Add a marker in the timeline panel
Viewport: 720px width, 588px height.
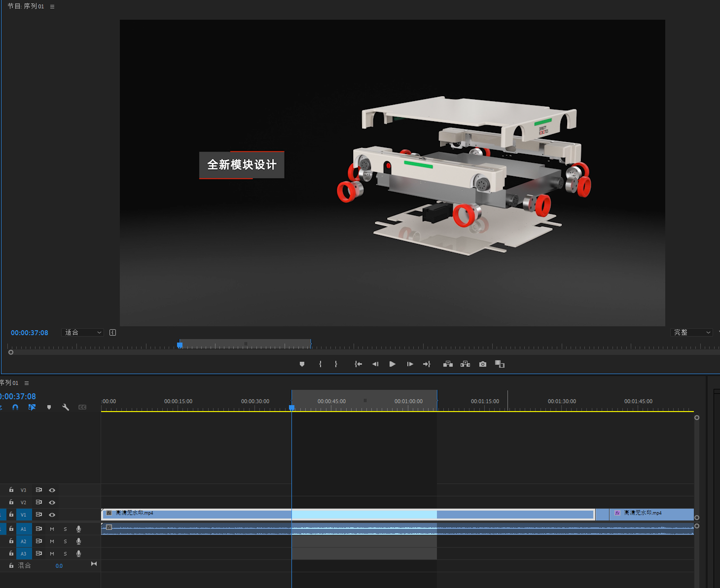[x=49, y=407]
